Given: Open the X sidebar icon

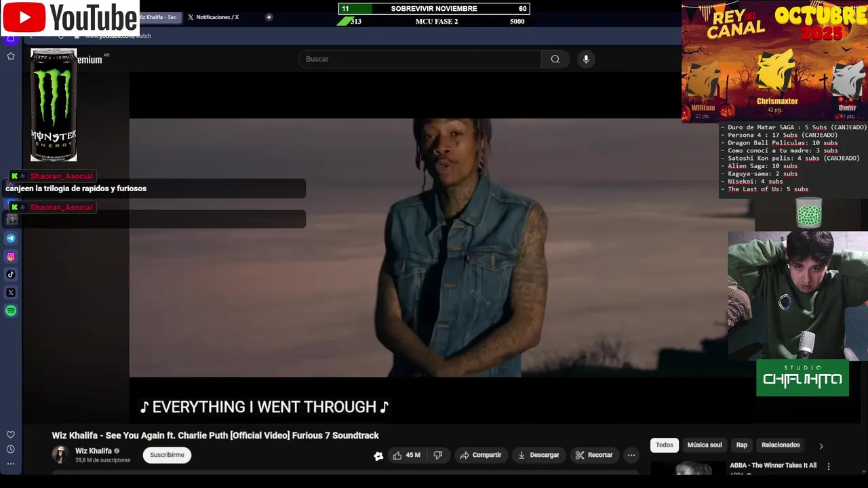Looking at the screenshot, I should pos(11,293).
